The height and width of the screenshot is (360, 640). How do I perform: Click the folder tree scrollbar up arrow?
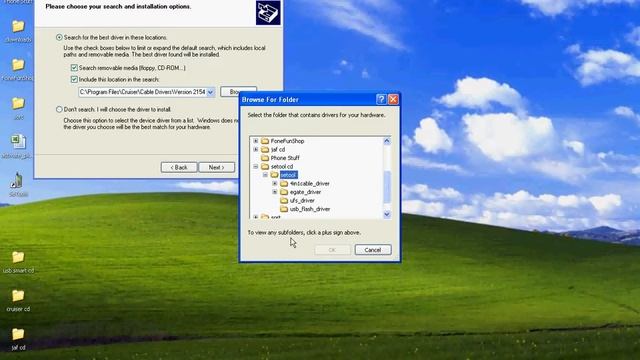(387, 141)
